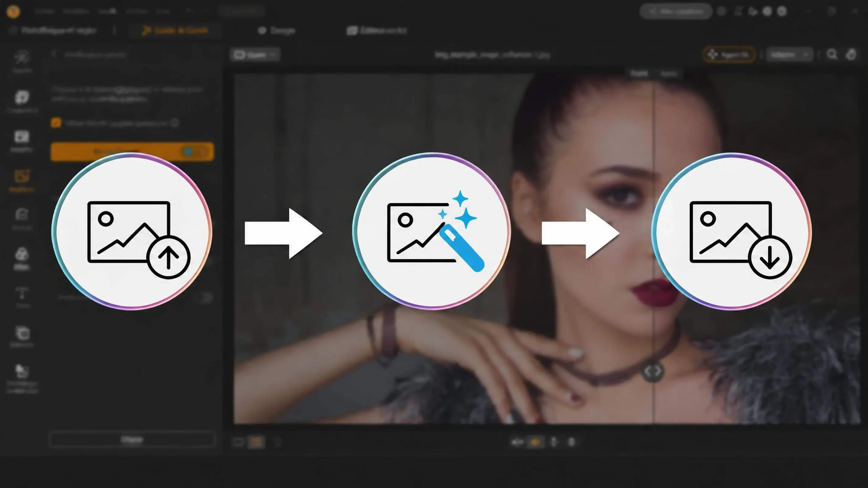
Task: Select the hand pan tool
Action: [851, 54]
